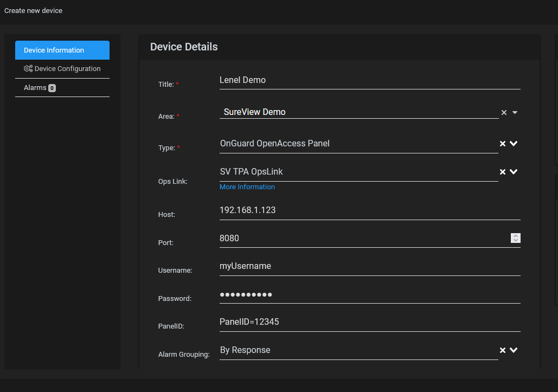This screenshot has width=558, height=392.
Task: Clear the Ops Link selection
Action: tap(503, 172)
